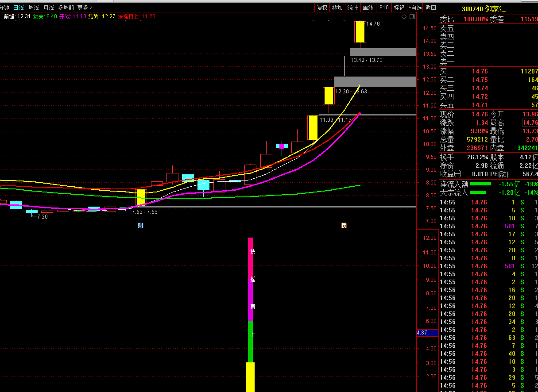Click the 返回 back button
Viewport: 538px width, 392px height.
(430, 8)
